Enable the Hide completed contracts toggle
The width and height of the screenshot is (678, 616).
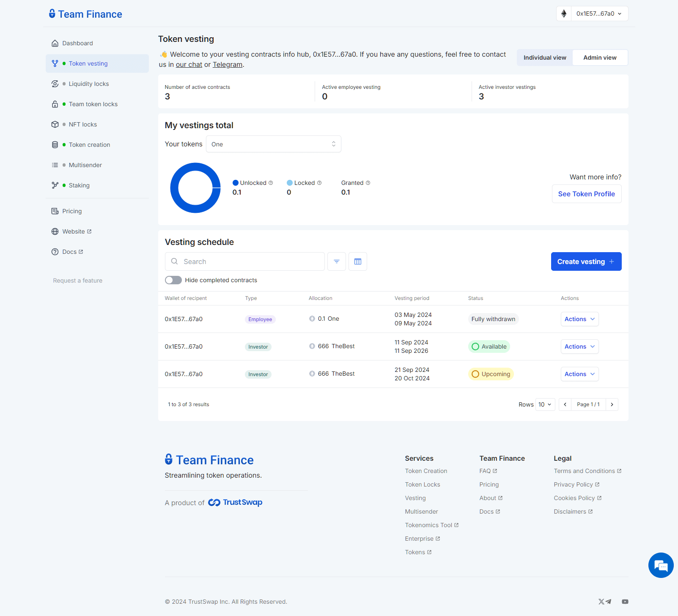click(x=173, y=280)
